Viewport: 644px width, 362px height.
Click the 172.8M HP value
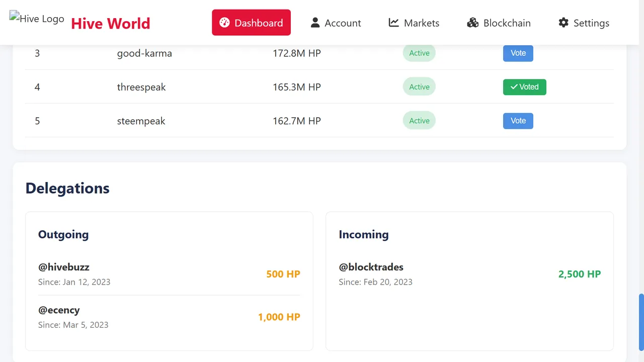[297, 53]
